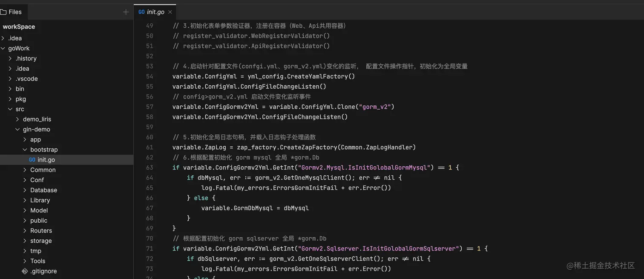This screenshot has width=644, height=279.
Task: Click "CreateYamlFactory()" on line 54
Action: click(x=321, y=76)
